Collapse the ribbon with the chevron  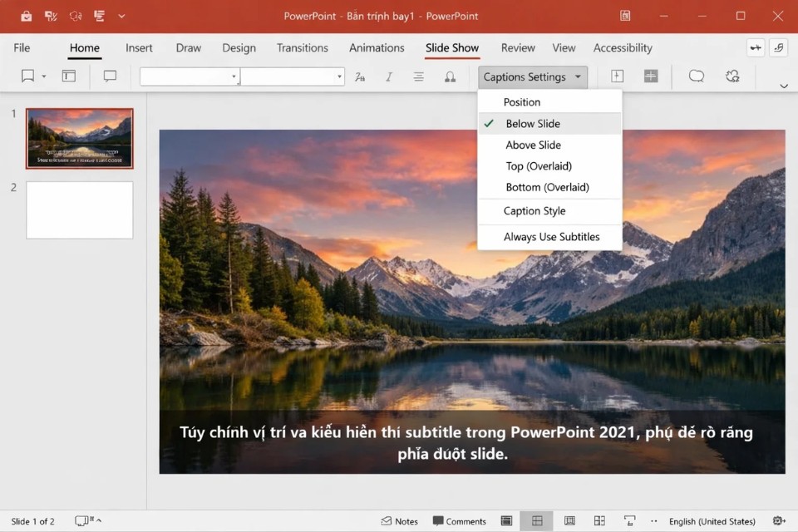pos(784,86)
